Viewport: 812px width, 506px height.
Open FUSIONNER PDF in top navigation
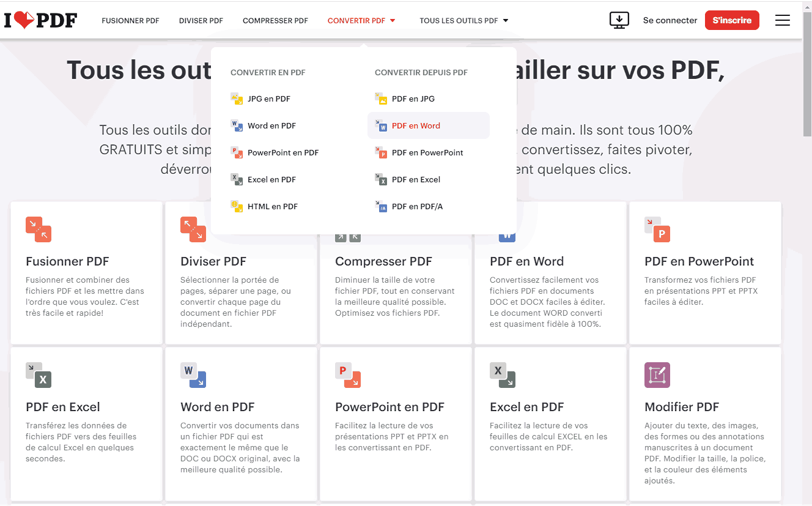pos(130,21)
